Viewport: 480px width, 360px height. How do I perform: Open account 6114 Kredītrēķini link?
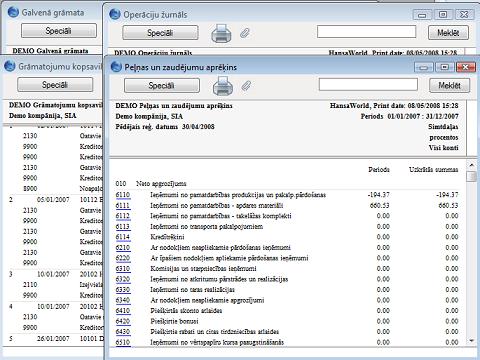123,237
